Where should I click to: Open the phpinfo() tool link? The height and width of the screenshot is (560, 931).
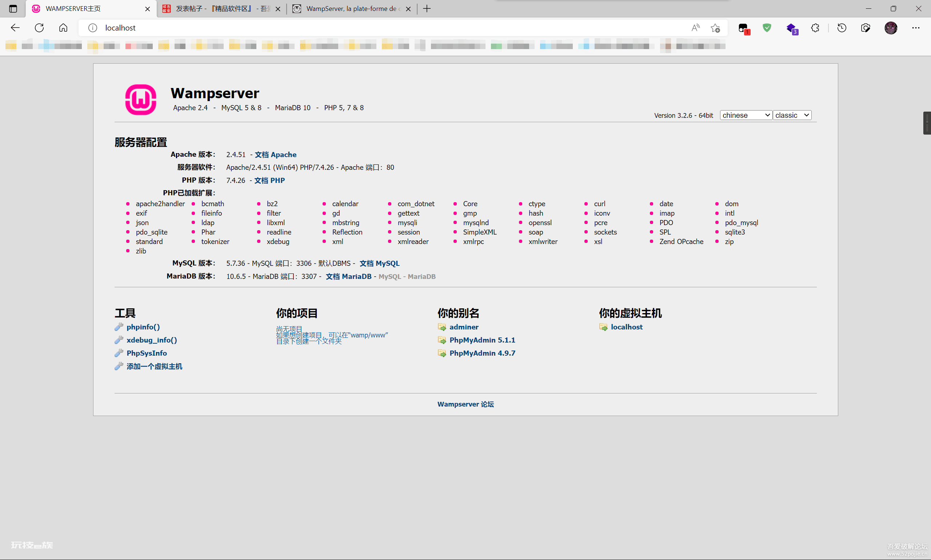[143, 327]
